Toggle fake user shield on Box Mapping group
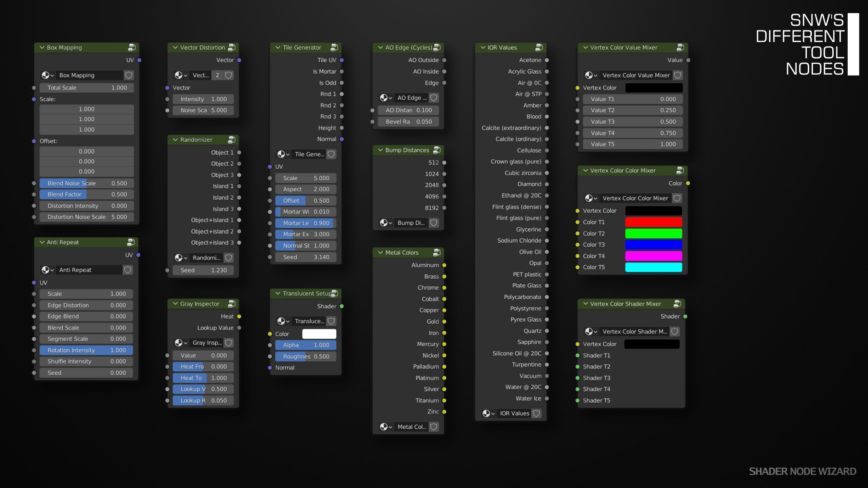Image resolution: width=868 pixels, height=488 pixels. tap(129, 75)
